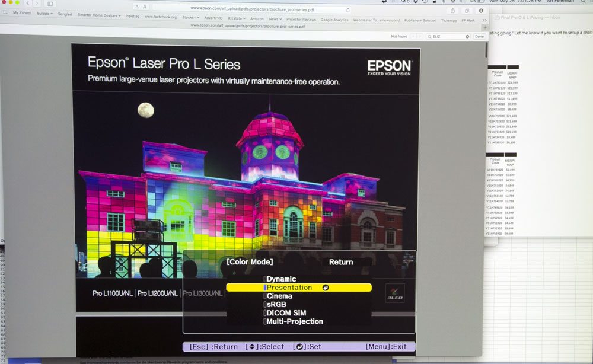
Task: Choose the sRGB color mode option
Action: pyautogui.click(x=276, y=304)
